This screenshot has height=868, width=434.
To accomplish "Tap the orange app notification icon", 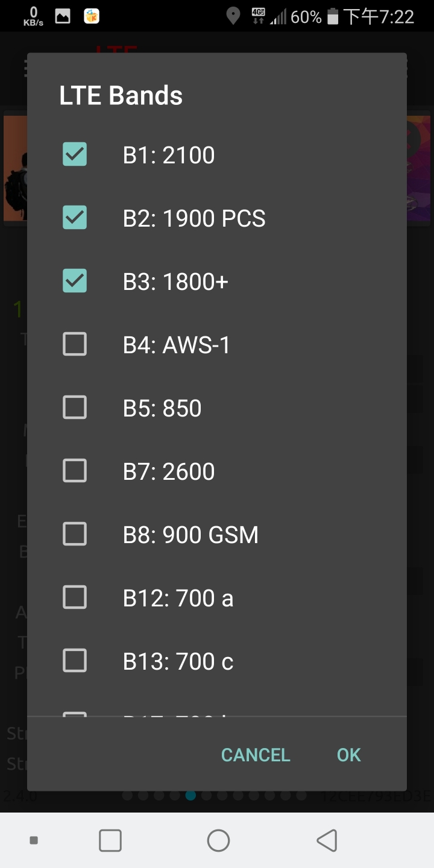I will coord(92,16).
